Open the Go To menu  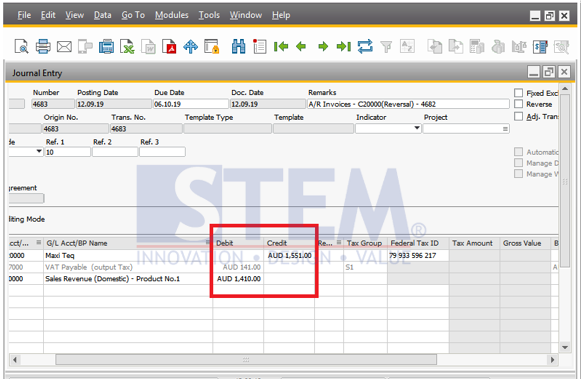pos(133,15)
